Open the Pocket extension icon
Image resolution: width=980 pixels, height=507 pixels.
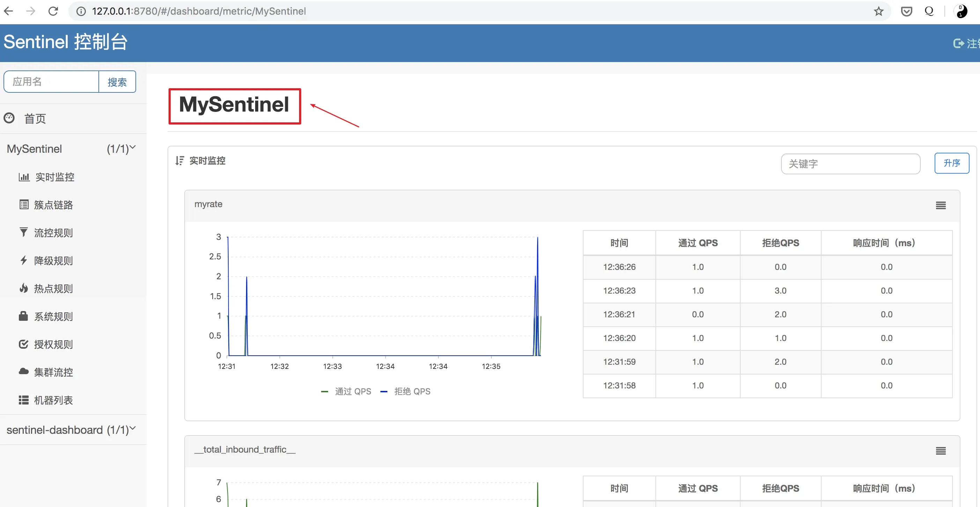pos(907,12)
